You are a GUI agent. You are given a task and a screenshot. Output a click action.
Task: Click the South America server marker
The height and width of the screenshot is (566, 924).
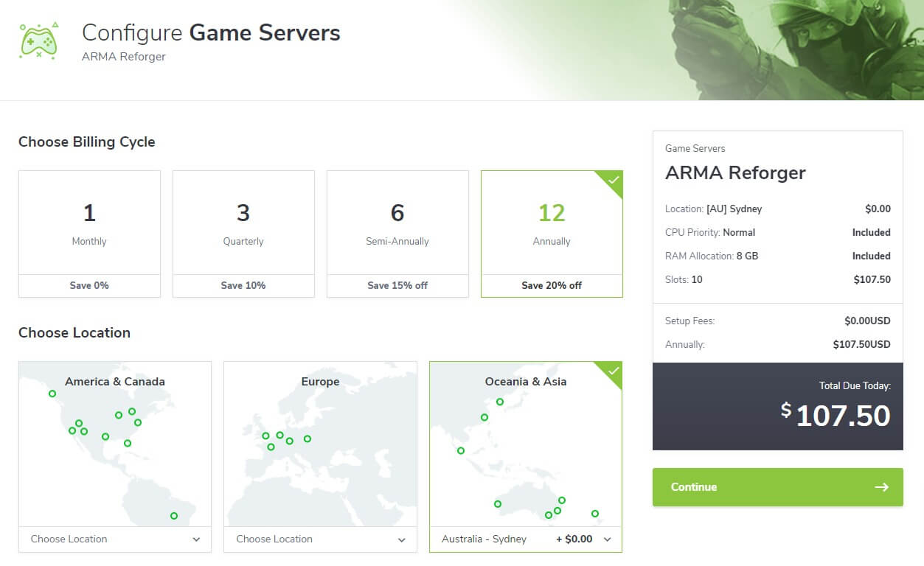(x=174, y=516)
